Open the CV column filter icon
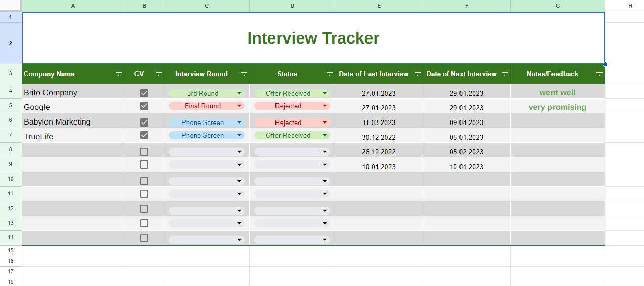The width and height of the screenshot is (644, 286). click(159, 74)
